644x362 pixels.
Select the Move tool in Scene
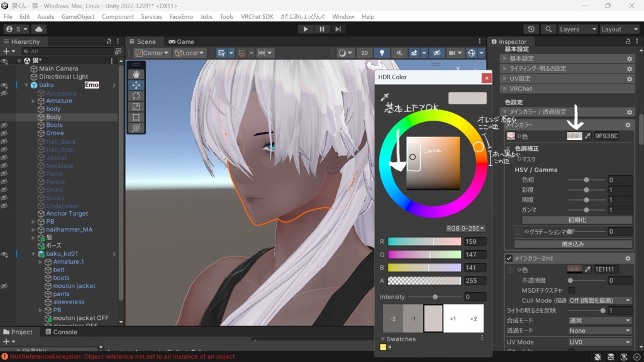pos(136,85)
